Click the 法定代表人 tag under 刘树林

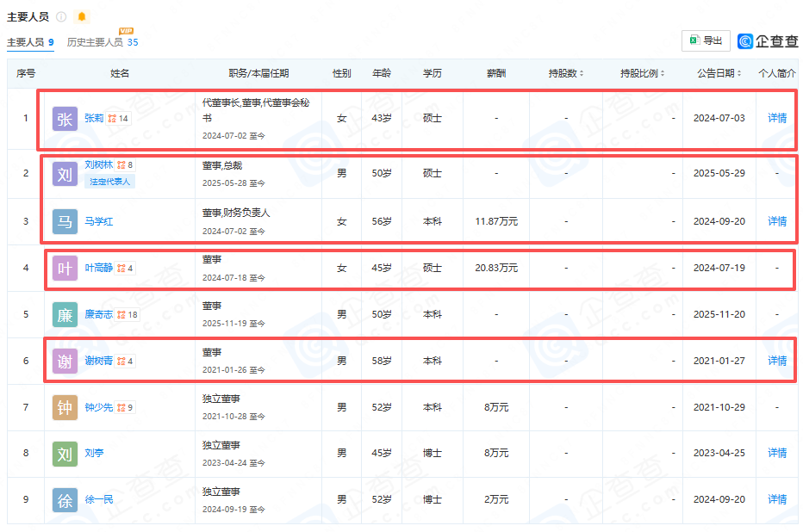tap(109, 182)
